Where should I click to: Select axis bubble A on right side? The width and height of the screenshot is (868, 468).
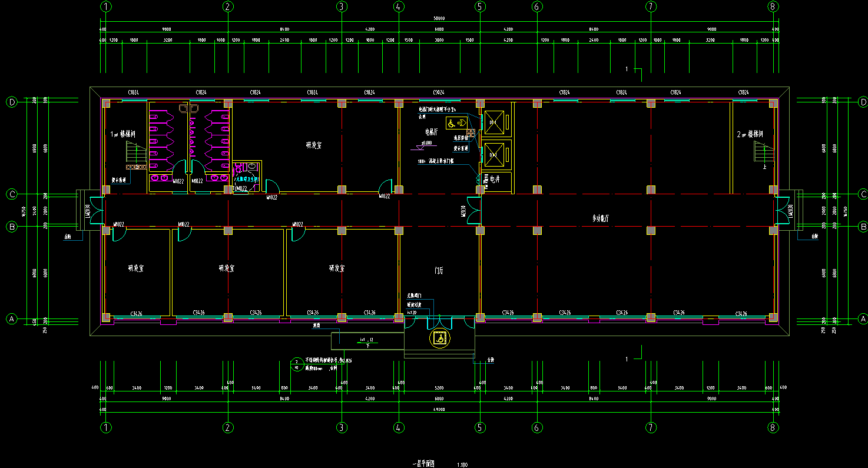(863, 318)
